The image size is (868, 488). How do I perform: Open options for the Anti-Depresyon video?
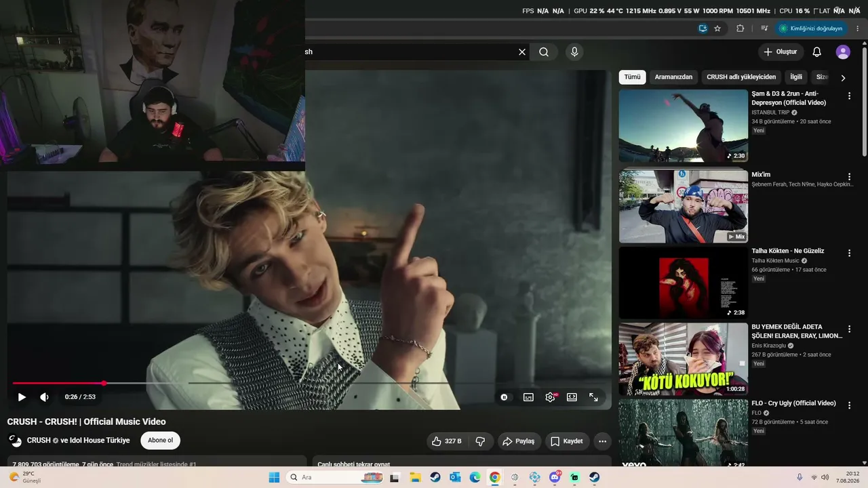tap(849, 96)
